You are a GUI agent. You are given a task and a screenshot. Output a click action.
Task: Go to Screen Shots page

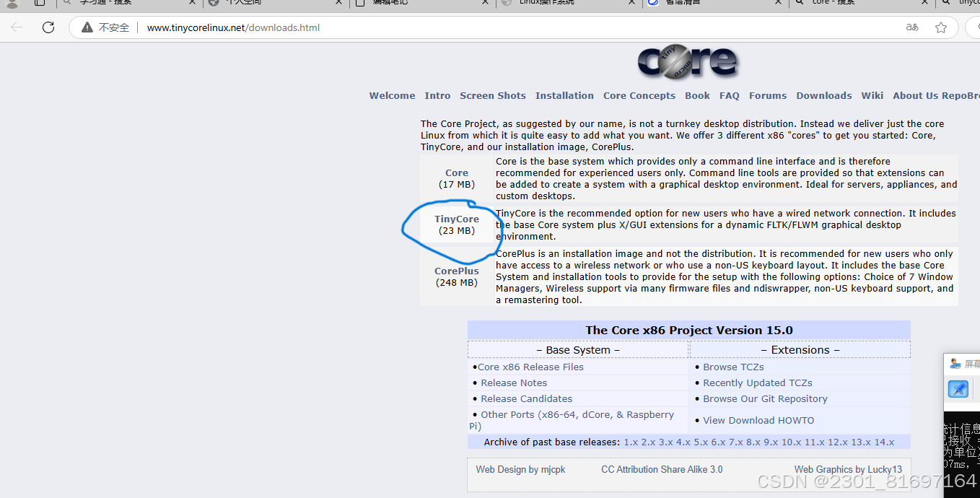pyautogui.click(x=493, y=95)
